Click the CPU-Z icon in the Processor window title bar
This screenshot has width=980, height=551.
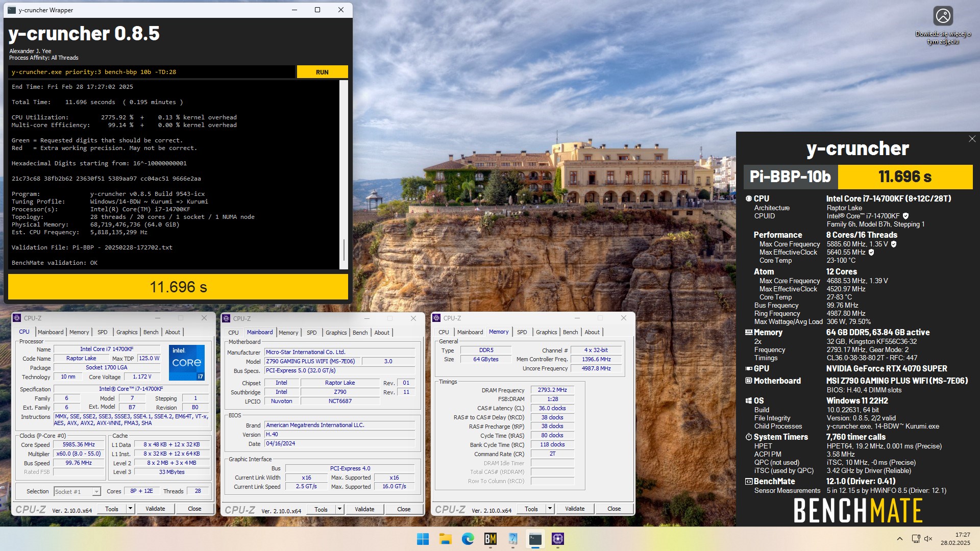point(17,318)
